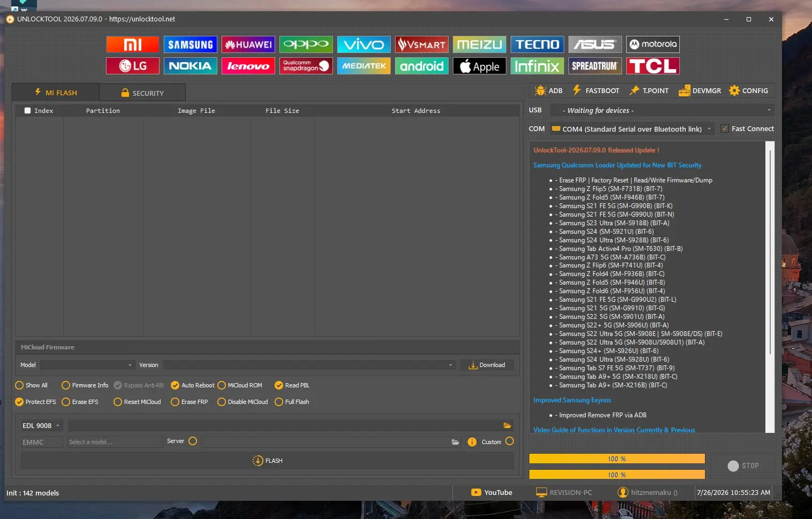Expand the EDL 9008 mode dropdown
812x519 pixels.
click(x=42, y=426)
